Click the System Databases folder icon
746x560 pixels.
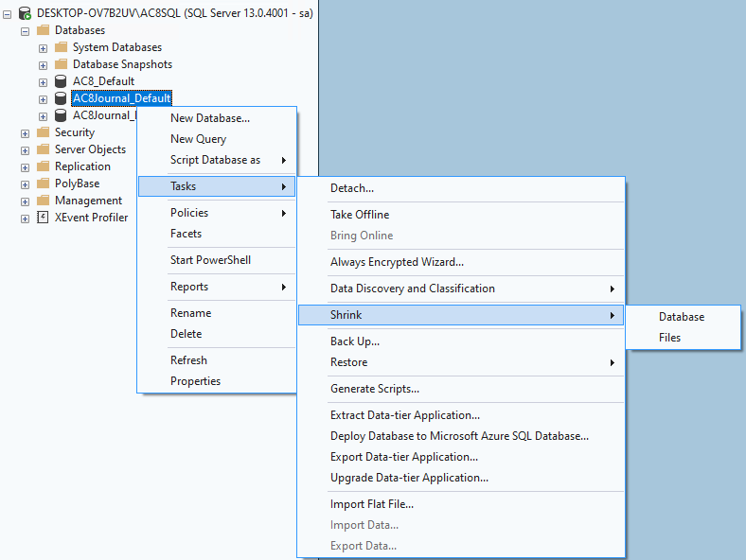coord(61,47)
